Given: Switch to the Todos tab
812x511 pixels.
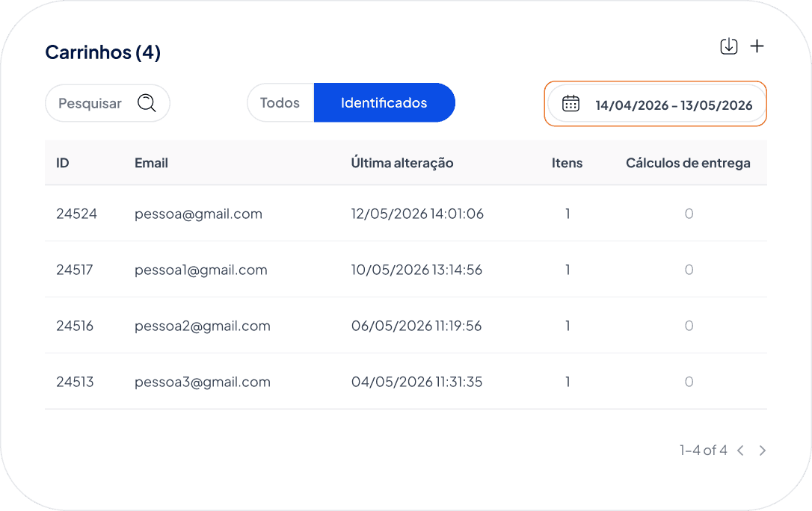Looking at the screenshot, I should click(x=280, y=103).
